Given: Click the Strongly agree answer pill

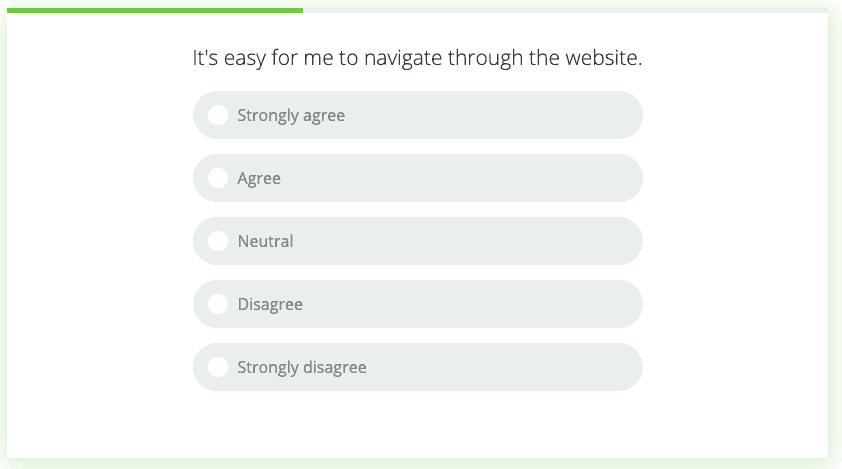Looking at the screenshot, I should pos(418,115).
